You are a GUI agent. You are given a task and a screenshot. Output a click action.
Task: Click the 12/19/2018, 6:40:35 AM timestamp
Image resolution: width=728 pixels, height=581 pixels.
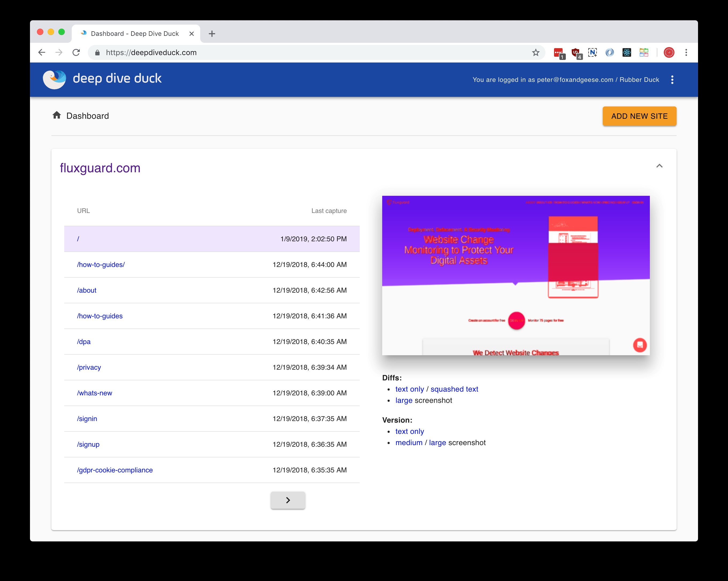[310, 342]
